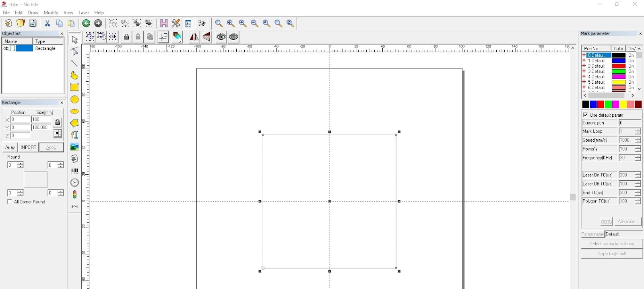Close the Object list panel
Viewport: 644px width, 289px height.
(x=62, y=34)
